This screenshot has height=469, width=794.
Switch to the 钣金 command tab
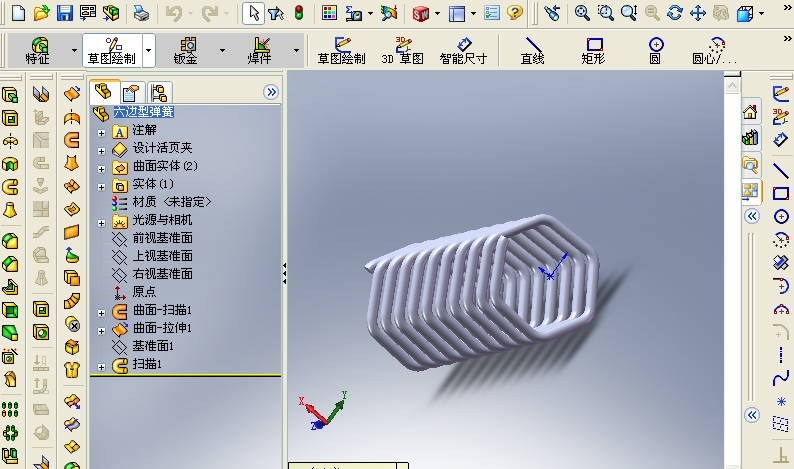click(x=186, y=51)
